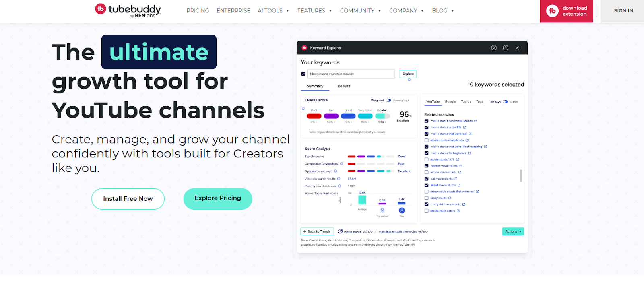The image size is (644, 291).
Task: Open external link icon for 'movie stunts 1977'
Action: click(457, 159)
